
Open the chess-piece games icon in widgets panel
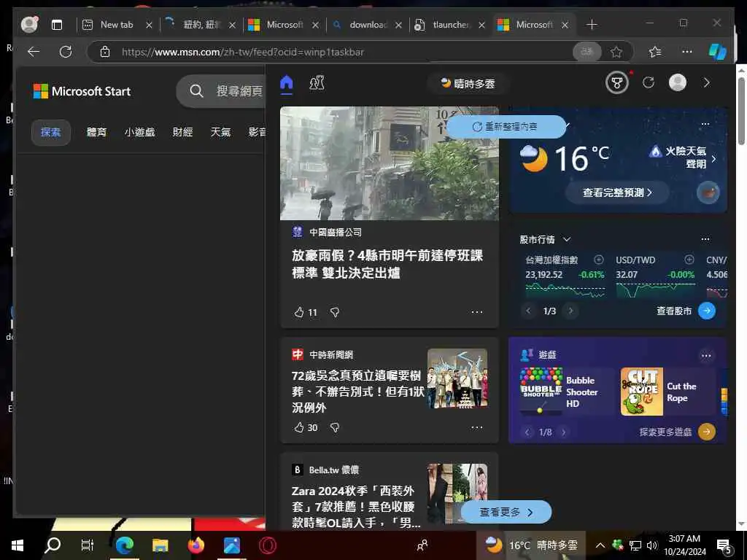coord(317,83)
